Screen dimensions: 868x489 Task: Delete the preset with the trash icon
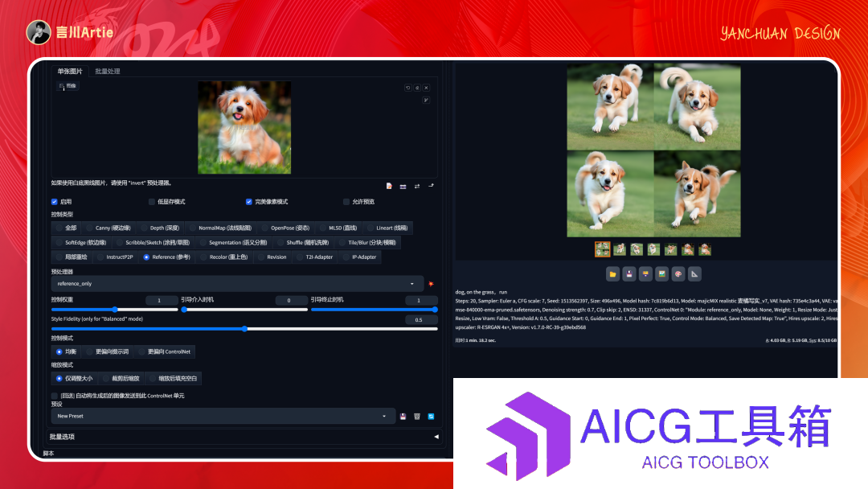(x=417, y=417)
